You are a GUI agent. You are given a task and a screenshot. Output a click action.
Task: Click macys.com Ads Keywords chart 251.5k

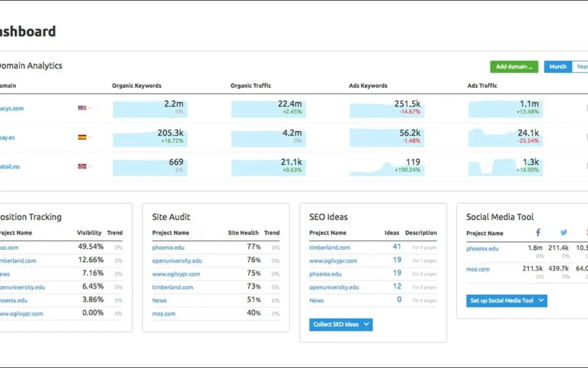tap(387, 108)
